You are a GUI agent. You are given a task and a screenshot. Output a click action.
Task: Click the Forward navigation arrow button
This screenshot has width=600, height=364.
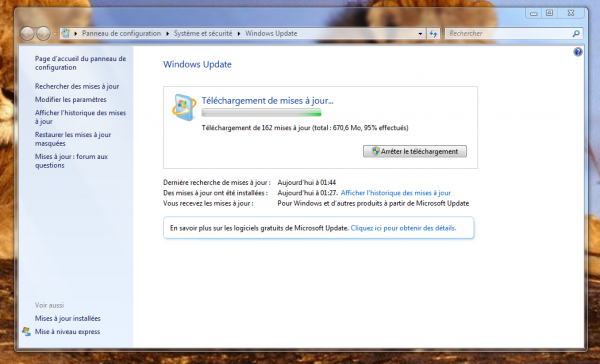point(43,34)
